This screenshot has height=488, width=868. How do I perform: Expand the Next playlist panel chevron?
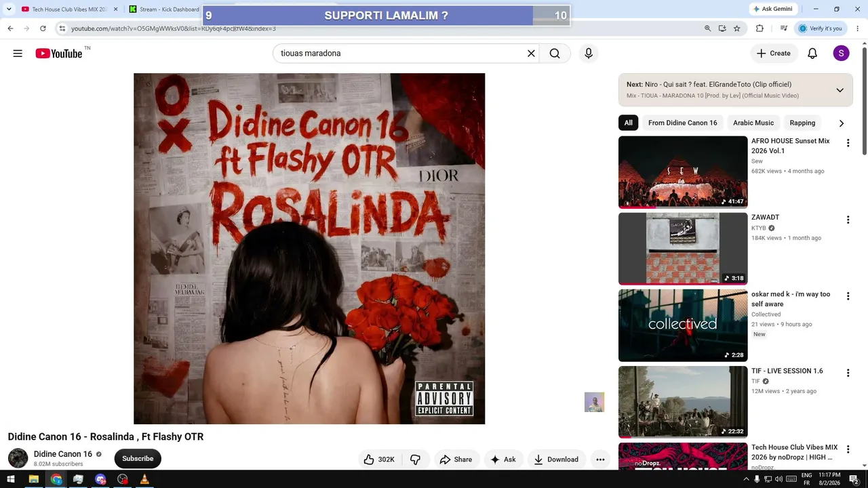coord(840,90)
